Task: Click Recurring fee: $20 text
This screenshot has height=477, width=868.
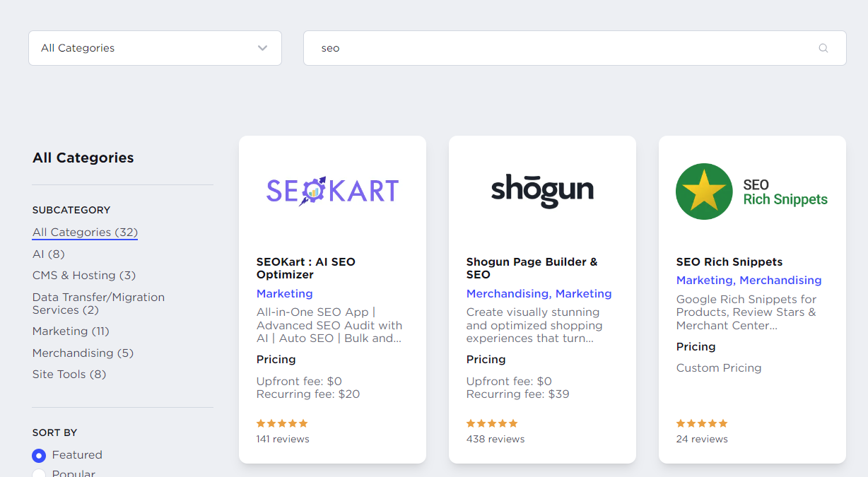Action: point(308,394)
